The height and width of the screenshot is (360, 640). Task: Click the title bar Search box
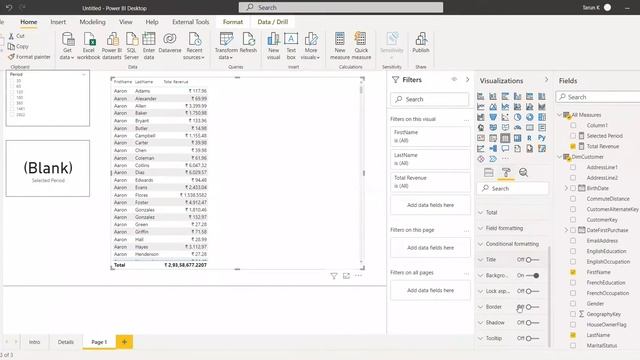[341, 7]
